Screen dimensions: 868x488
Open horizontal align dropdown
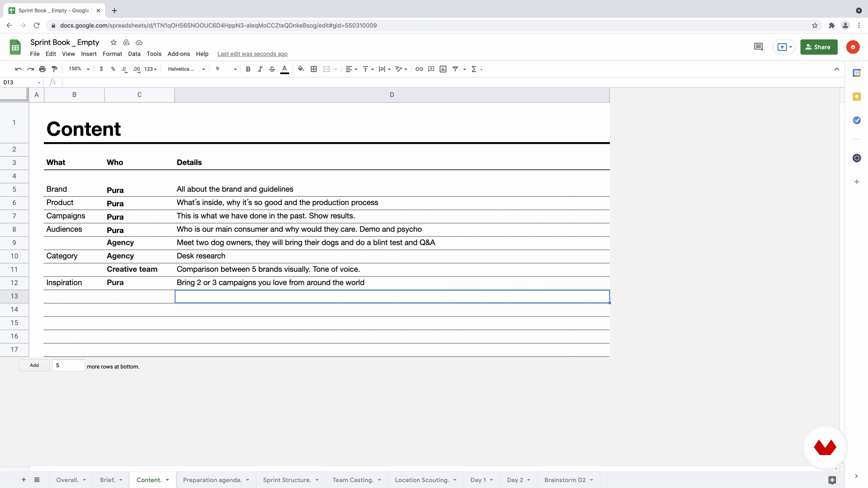[x=351, y=69]
